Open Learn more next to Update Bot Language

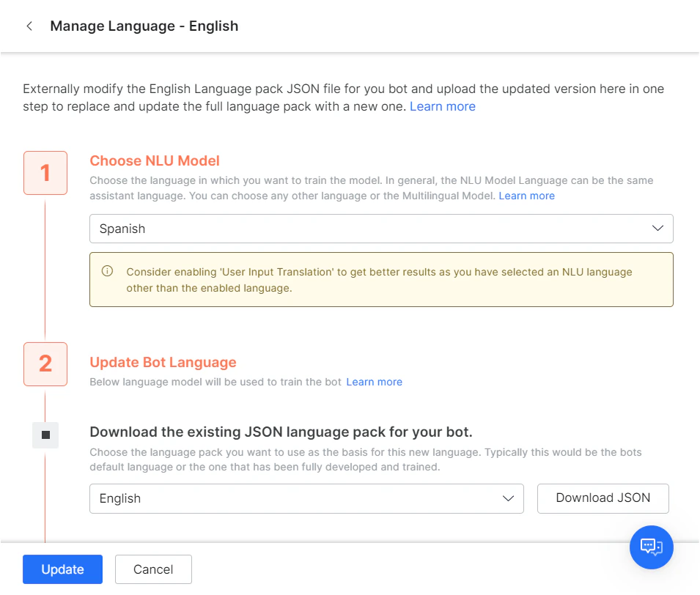pyautogui.click(x=374, y=382)
